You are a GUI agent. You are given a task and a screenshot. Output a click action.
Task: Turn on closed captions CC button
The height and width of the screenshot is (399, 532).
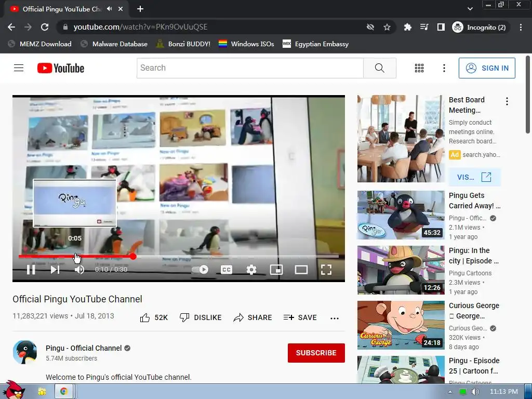tap(227, 270)
